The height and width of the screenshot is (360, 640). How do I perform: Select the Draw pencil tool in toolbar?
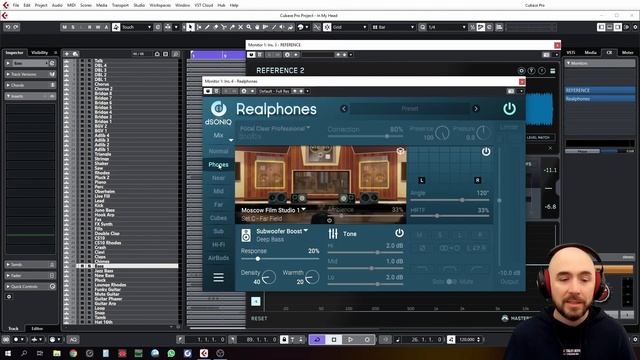[x=207, y=27]
